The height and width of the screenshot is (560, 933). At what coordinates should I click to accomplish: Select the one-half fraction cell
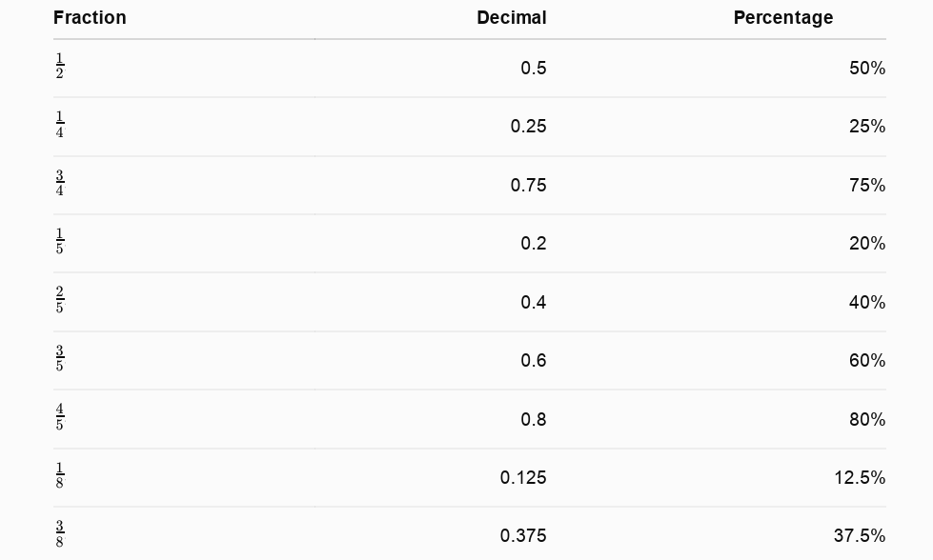click(x=59, y=67)
